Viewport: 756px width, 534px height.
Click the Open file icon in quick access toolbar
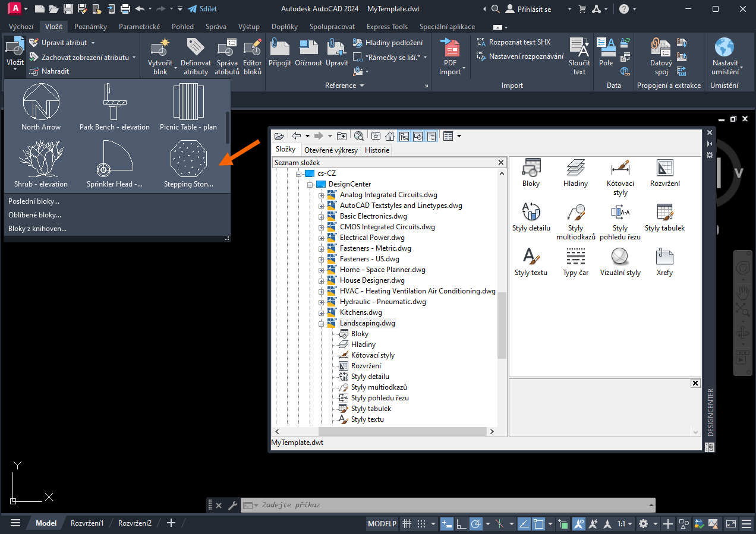(x=54, y=9)
